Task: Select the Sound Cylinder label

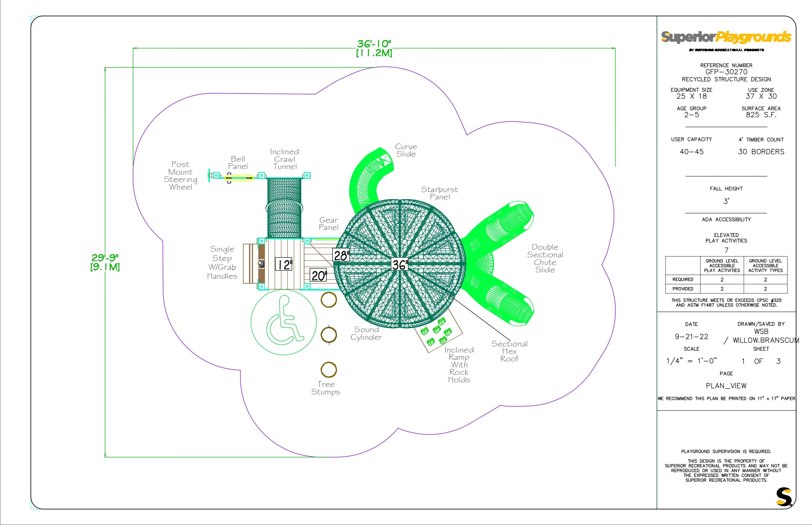Action: tap(366, 333)
